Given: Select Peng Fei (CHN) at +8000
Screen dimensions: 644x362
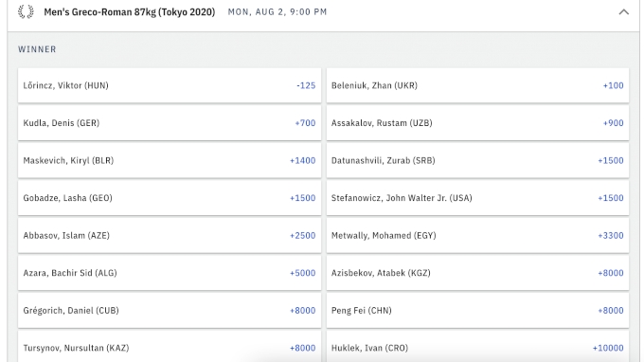Looking at the screenshot, I should click(477, 310).
